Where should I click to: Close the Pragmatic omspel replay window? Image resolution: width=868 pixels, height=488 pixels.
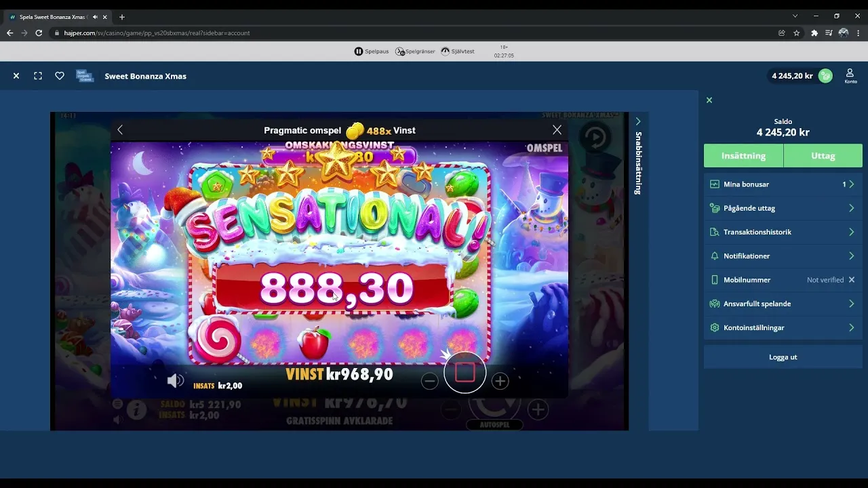tap(557, 129)
